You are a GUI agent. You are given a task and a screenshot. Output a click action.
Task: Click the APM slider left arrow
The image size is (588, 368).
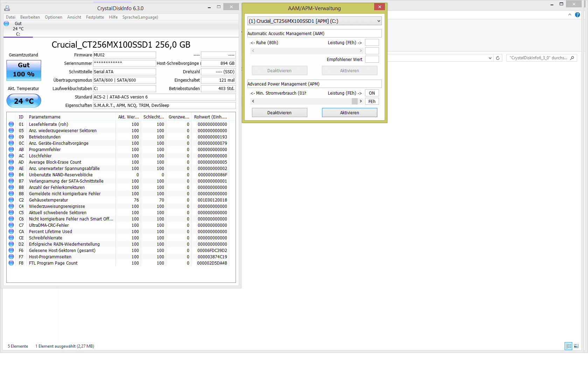pos(253,101)
